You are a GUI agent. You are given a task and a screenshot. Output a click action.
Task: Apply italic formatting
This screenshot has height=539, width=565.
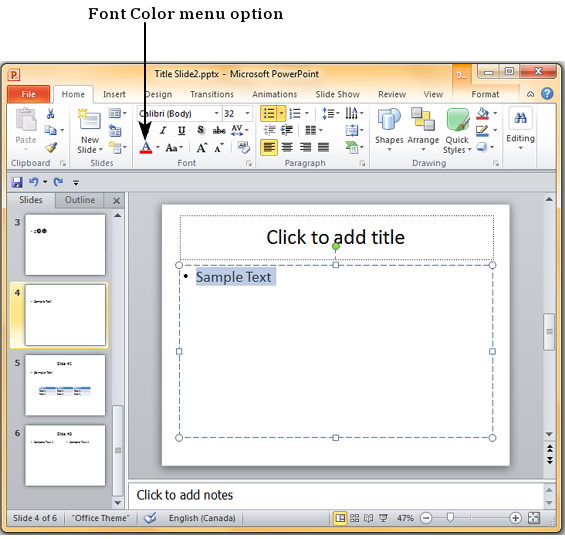click(x=163, y=130)
